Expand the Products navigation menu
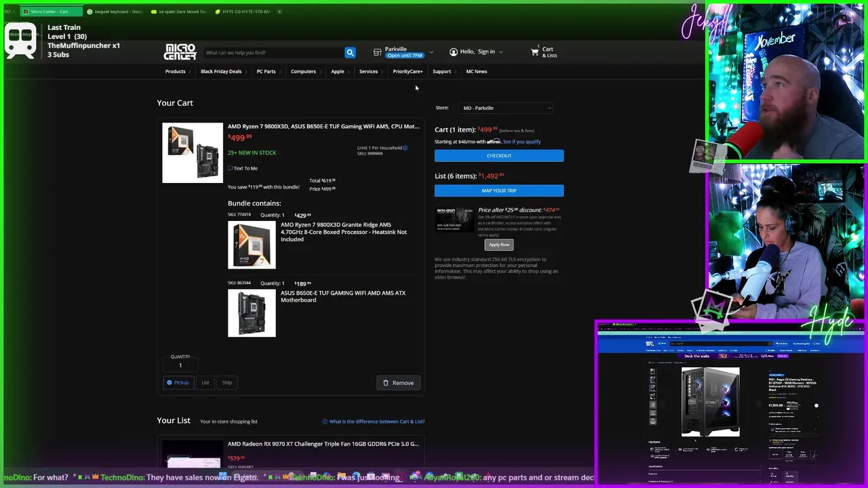The image size is (868, 488). click(x=177, y=71)
